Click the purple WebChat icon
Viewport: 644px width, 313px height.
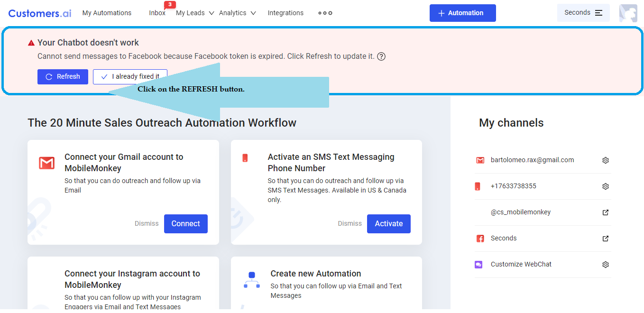click(478, 265)
